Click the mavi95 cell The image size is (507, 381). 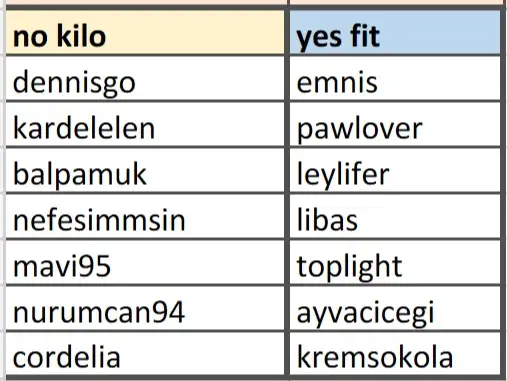click(145, 262)
